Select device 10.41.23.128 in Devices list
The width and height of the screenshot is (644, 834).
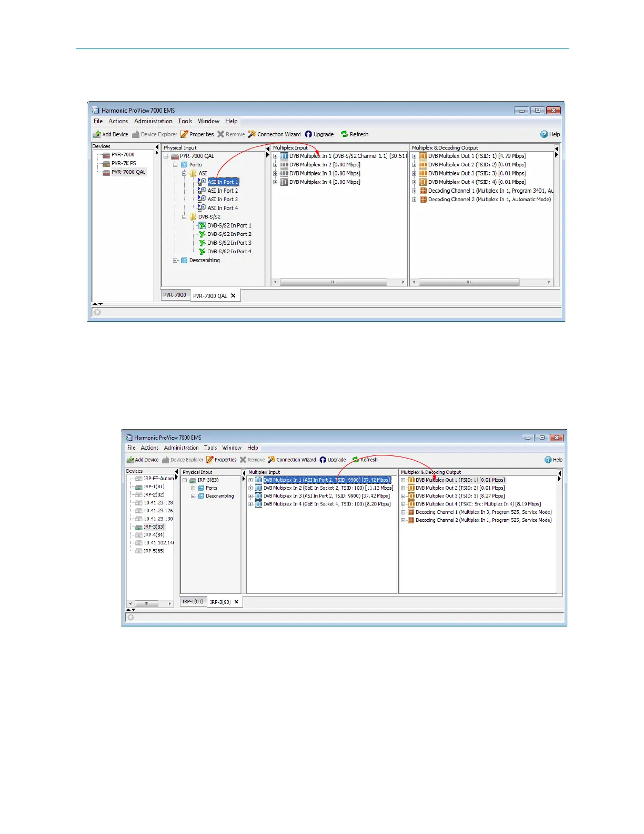click(158, 503)
